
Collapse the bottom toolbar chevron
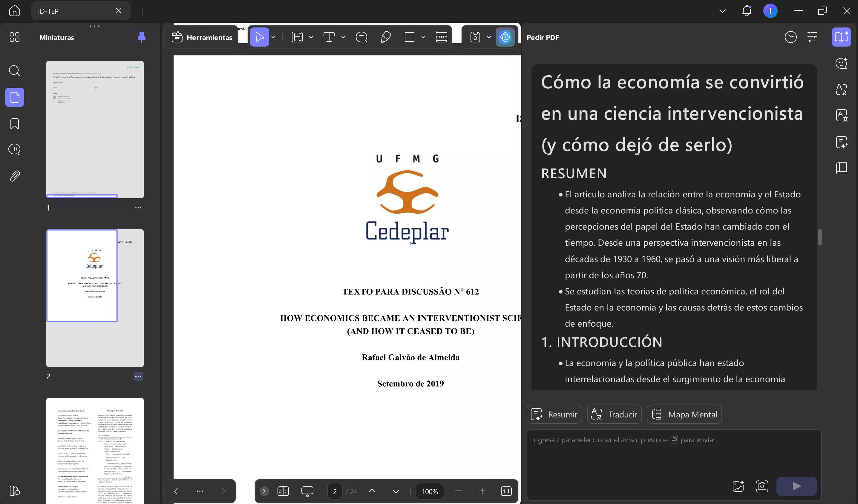[264, 491]
